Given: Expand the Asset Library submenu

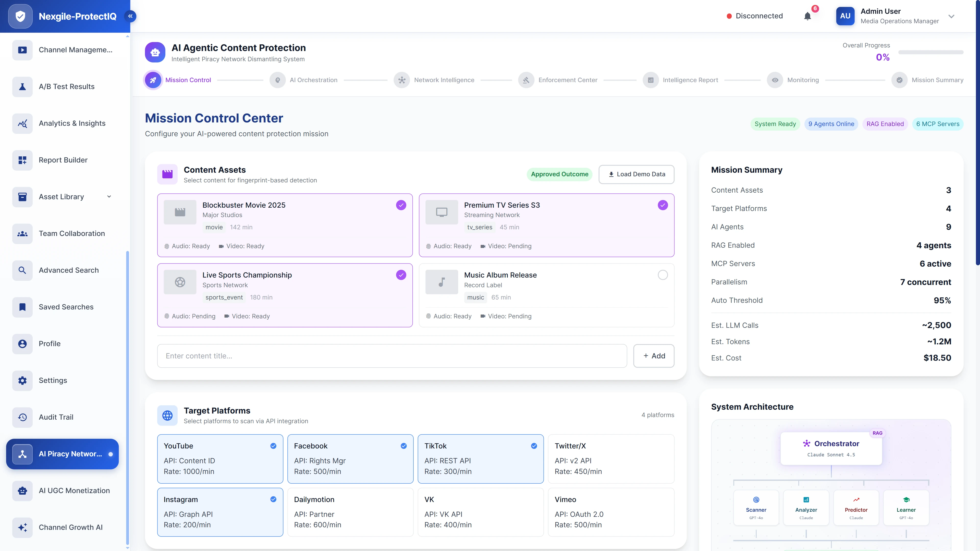Looking at the screenshot, I should point(109,197).
